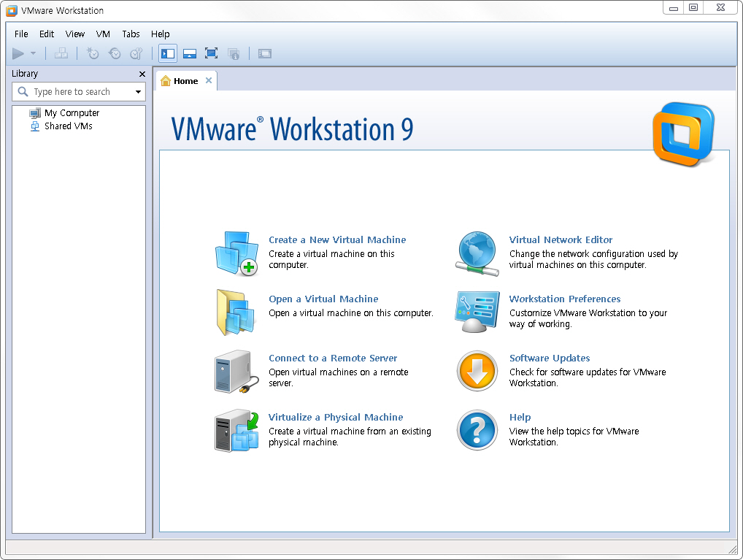Click the VMware Workstation 9 heading text
This screenshot has width=743, height=560.
292,129
